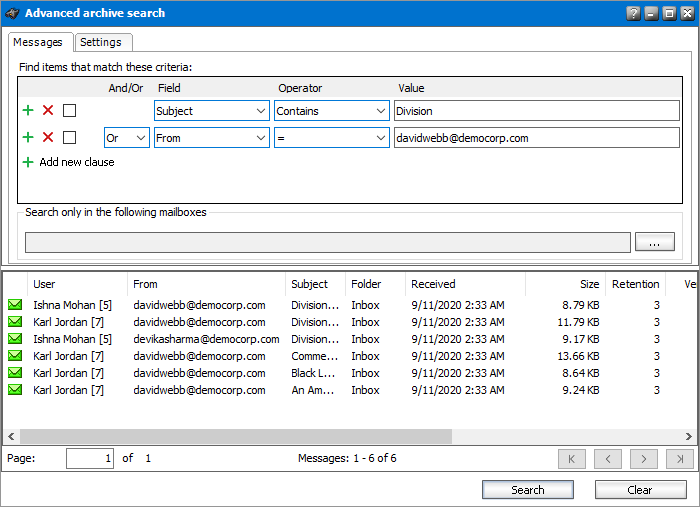
Task: Remove the From clause using its red X
Action: pyautogui.click(x=48, y=138)
